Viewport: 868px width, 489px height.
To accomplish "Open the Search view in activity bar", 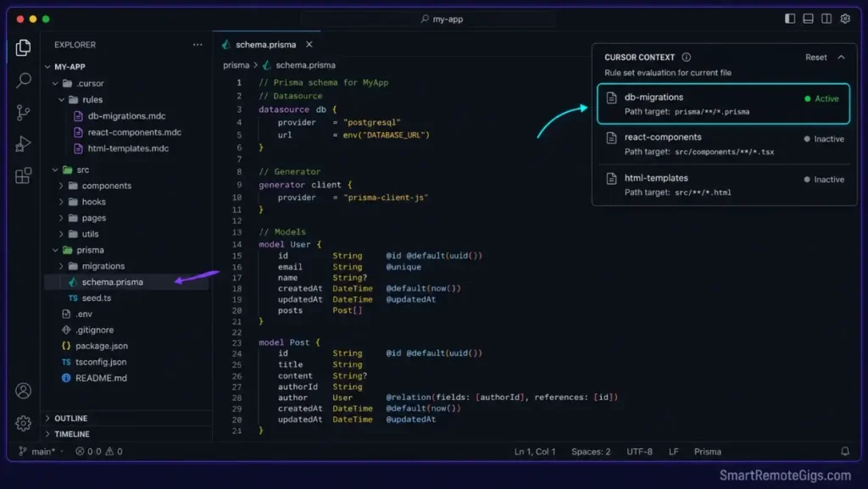I will (23, 81).
